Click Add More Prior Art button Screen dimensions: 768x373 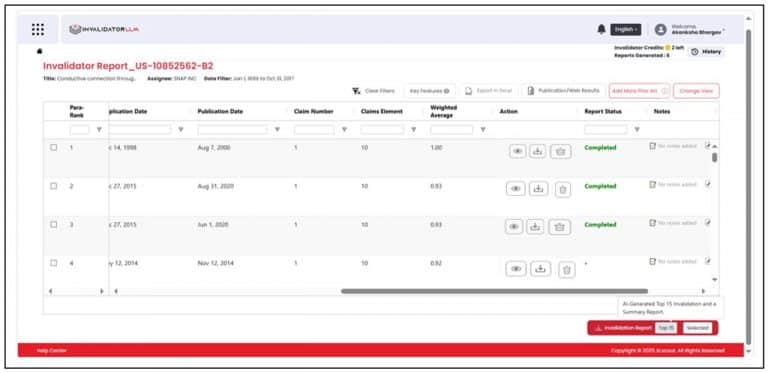[640, 91]
